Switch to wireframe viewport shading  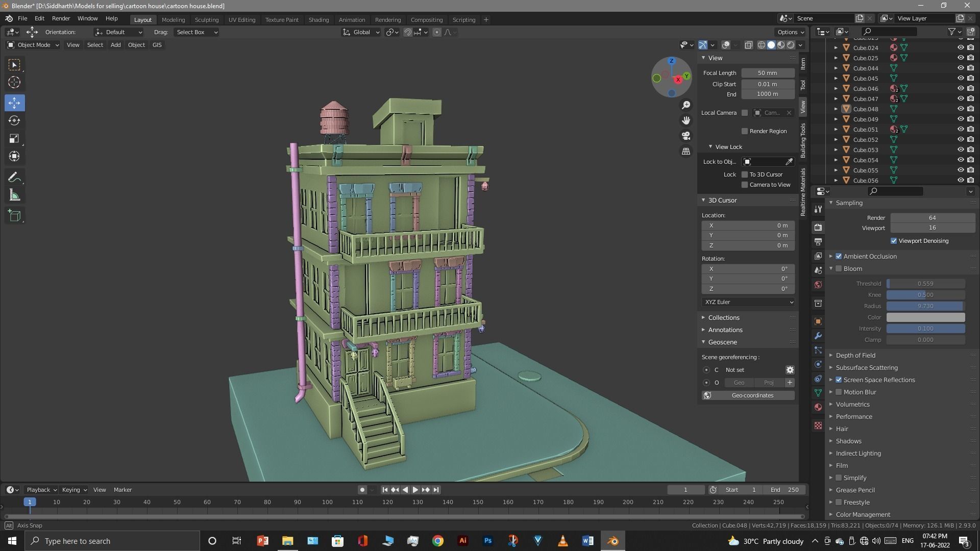click(x=761, y=45)
